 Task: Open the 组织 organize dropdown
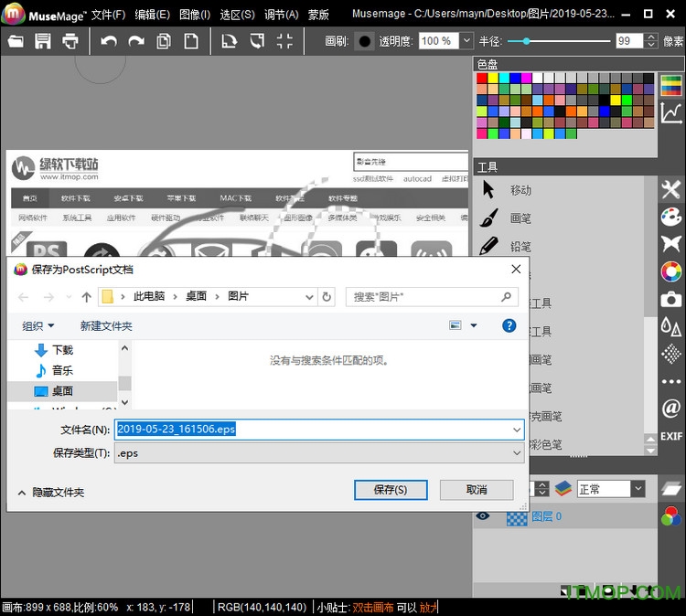point(38,325)
